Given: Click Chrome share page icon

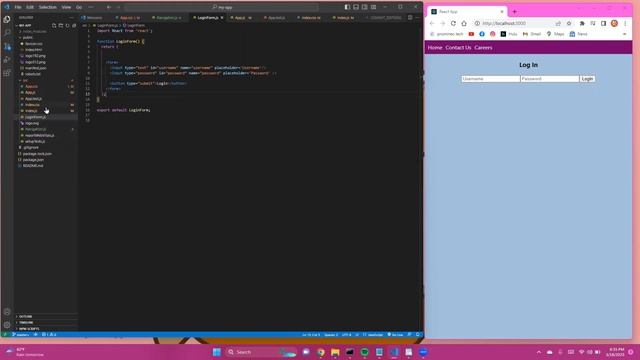Looking at the screenshot, I should (x=558, y=23).
